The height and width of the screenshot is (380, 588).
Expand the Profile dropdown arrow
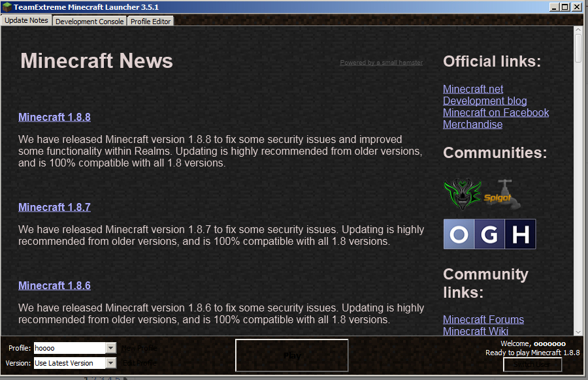[110, 348]
